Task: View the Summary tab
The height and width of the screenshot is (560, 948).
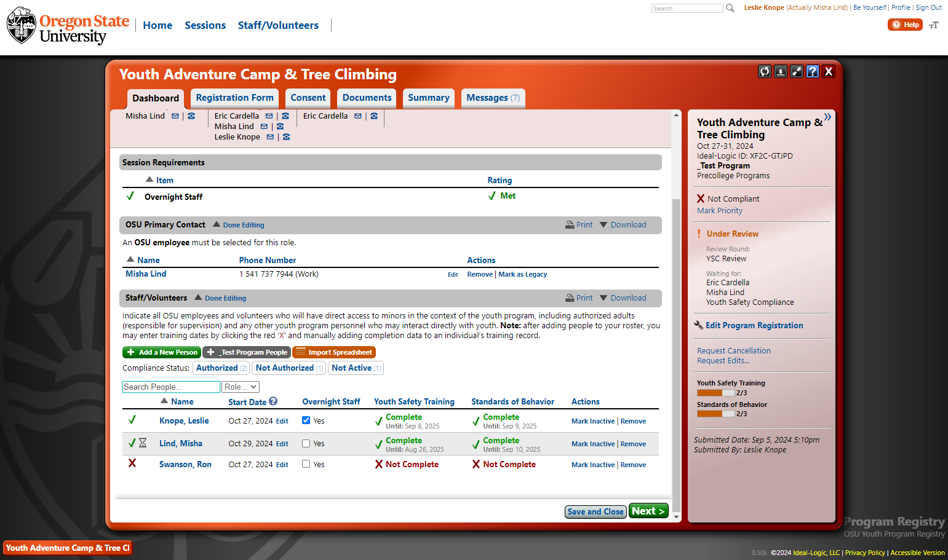Action: (x=429, y=98)
